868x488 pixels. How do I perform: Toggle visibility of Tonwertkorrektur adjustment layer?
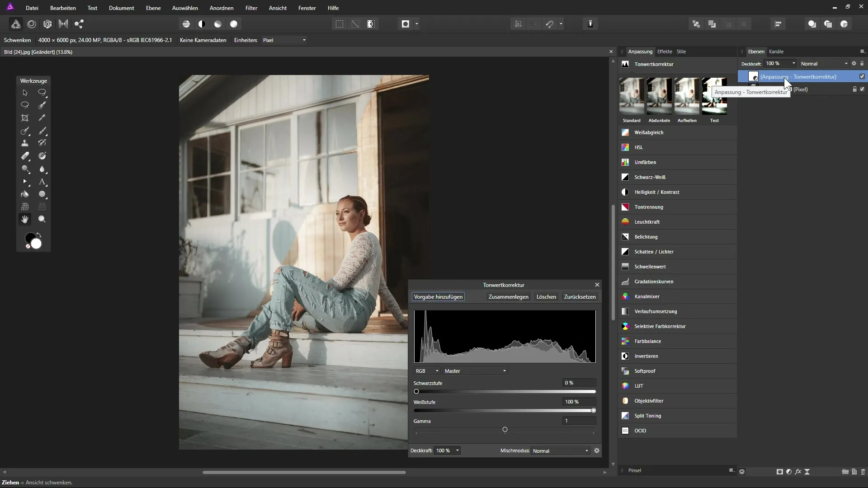[862, 76]
